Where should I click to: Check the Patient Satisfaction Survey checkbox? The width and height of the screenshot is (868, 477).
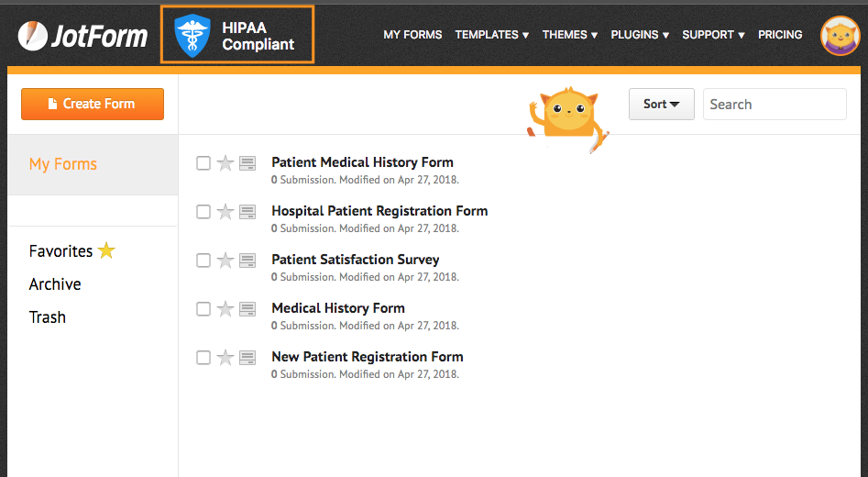[x=203, y=261]
